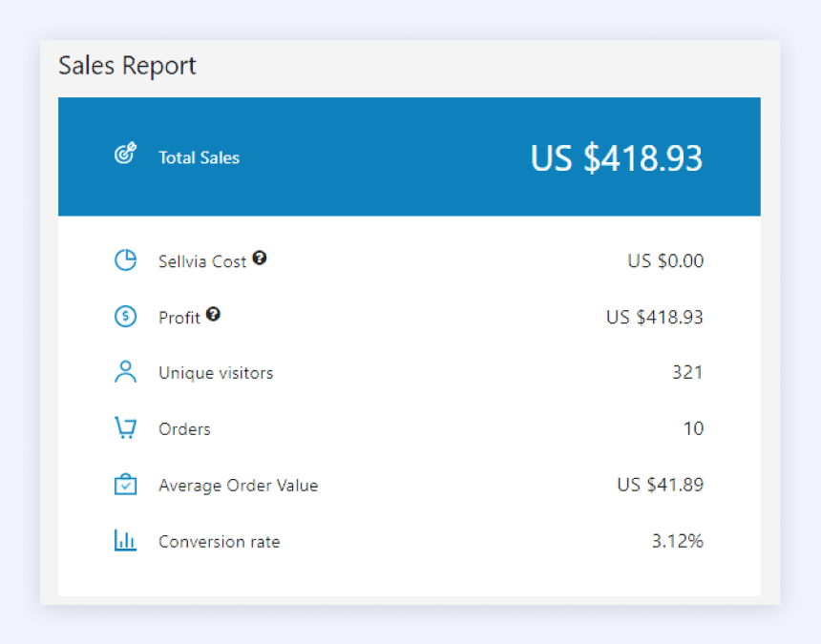
Task: Click the Unique visitors label
Action: [216, 373]
